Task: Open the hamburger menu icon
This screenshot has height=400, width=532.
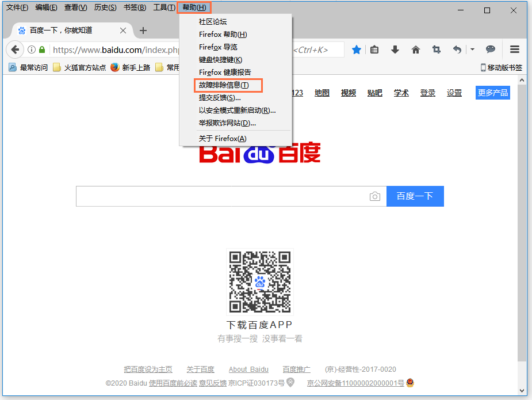Action: (515, 49)
